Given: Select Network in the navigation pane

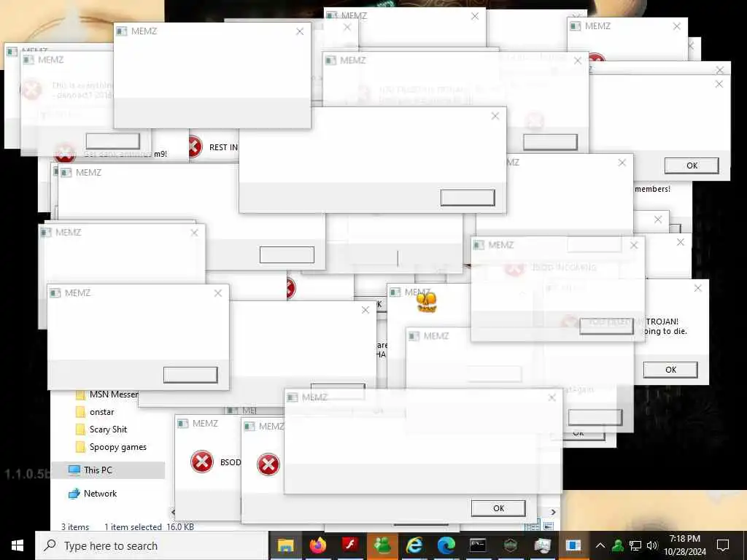Looking at the screenshot, I should (100, 494).
